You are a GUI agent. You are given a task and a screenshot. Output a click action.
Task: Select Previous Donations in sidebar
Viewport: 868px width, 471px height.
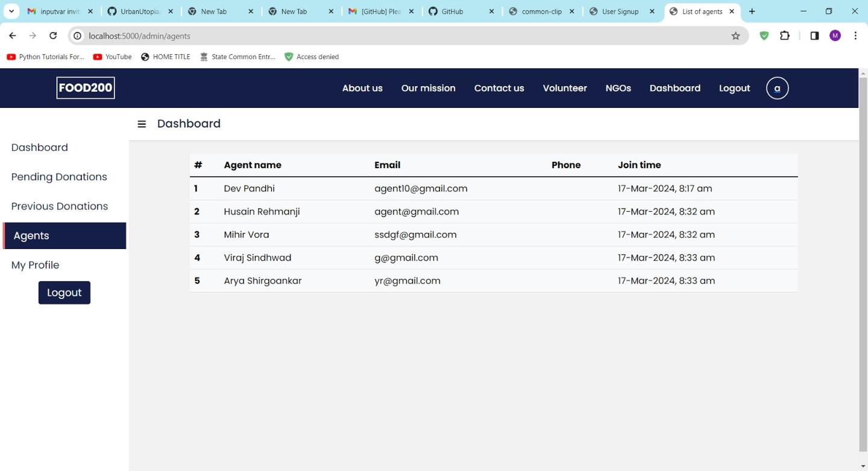(x=60, y=206)
